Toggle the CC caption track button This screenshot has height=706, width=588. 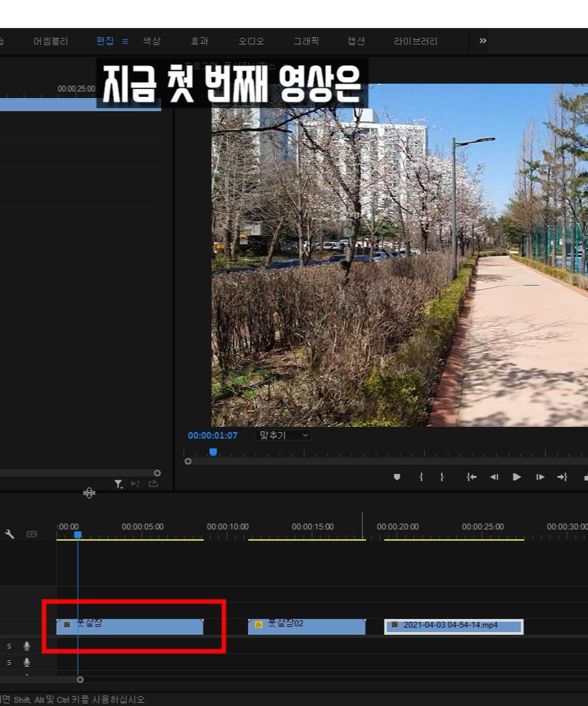[31, 534]
